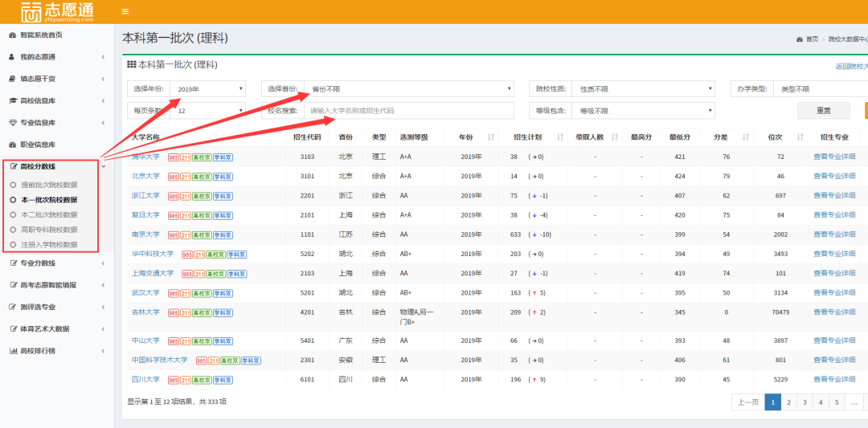Click the 重置 reset button
Screen dimensions: 868x428
(823, 111)
